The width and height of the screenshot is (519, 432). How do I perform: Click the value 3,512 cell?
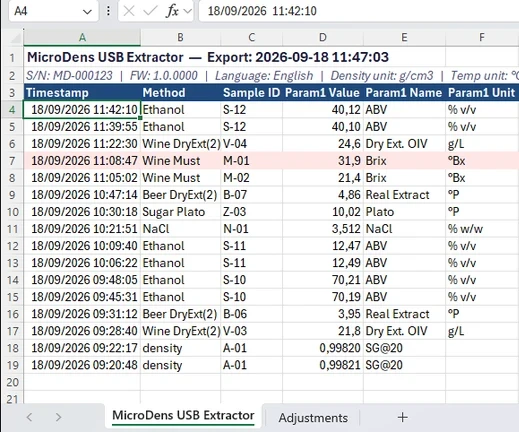323,229
